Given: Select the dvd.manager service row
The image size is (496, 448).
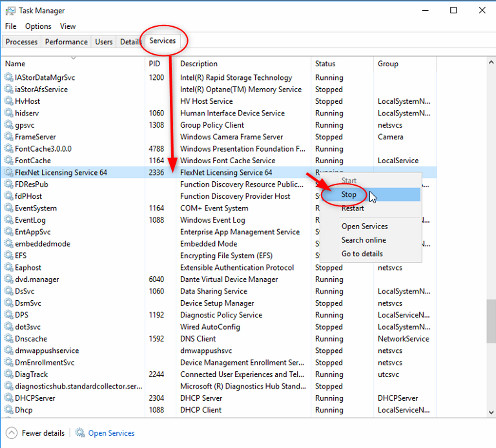Looking at the screenshot, I should (37, 280).
